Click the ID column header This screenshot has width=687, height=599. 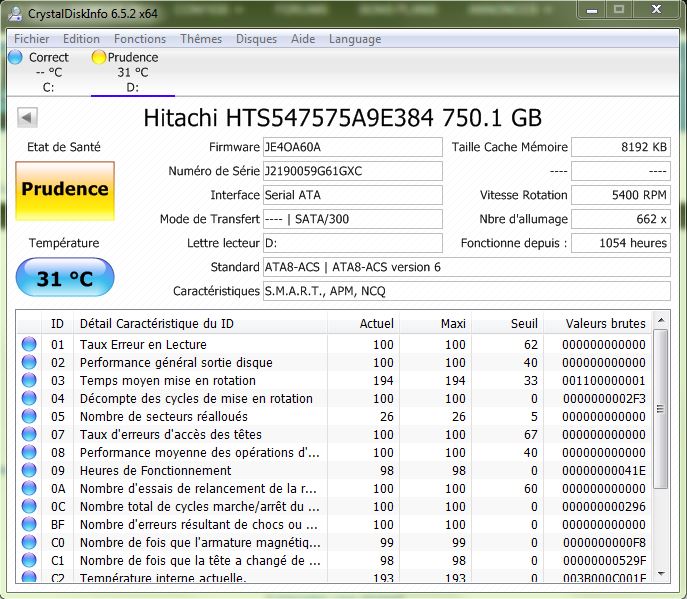(57, 323)
